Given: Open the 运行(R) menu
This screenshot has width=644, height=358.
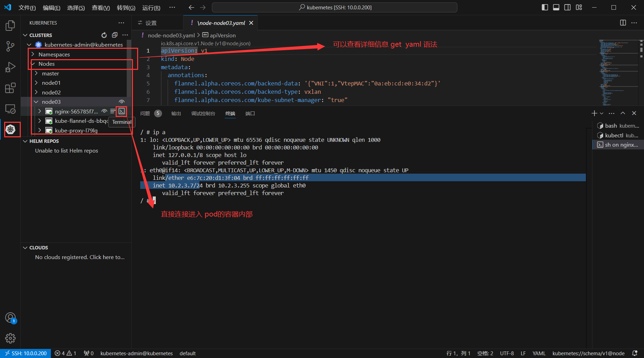Looking at the screenshot, I should pos(151,8).
